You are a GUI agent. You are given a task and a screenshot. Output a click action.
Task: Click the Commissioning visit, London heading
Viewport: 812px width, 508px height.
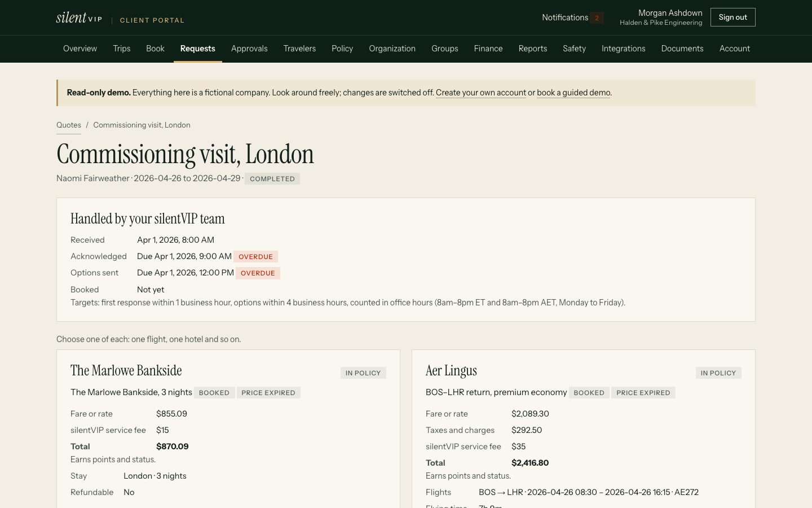click(185, 154)
